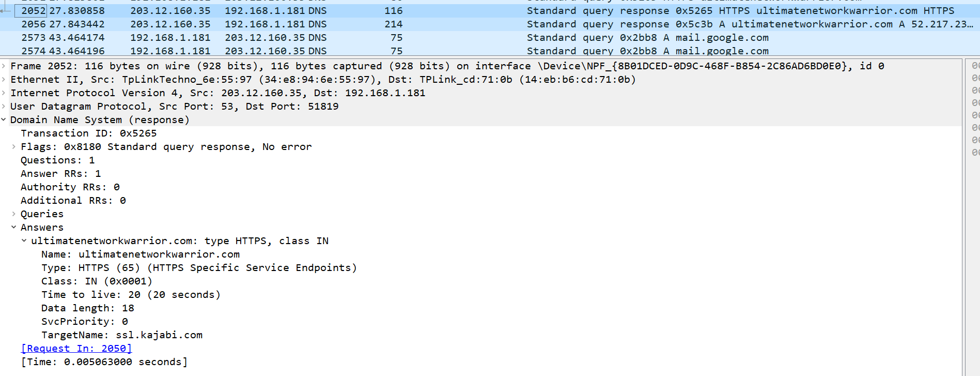This screenshot has height=376, width=980.
Task: Collapse the Answers subtree
Action: [14, 228]
